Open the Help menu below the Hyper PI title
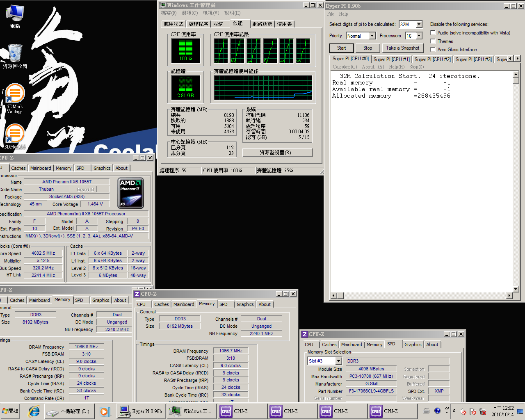Screen dimensions: 525x420 (343, 14)
